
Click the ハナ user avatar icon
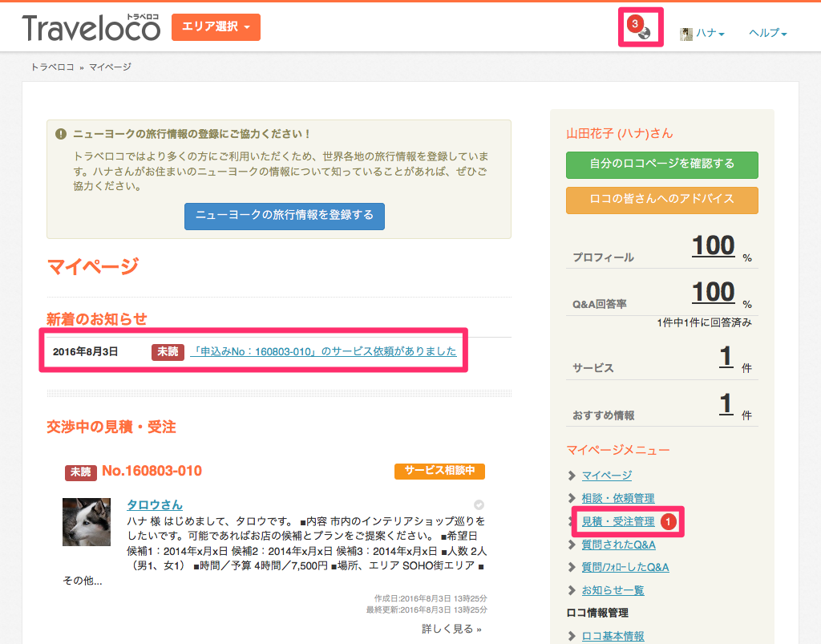pyautogui.click(x=686, y=34)
